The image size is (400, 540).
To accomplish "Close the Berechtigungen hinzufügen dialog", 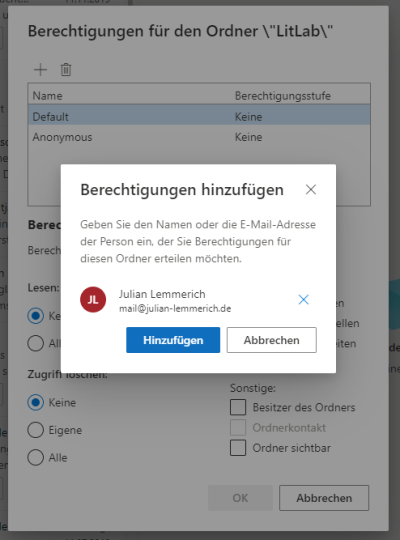I will tap(311, 189).
